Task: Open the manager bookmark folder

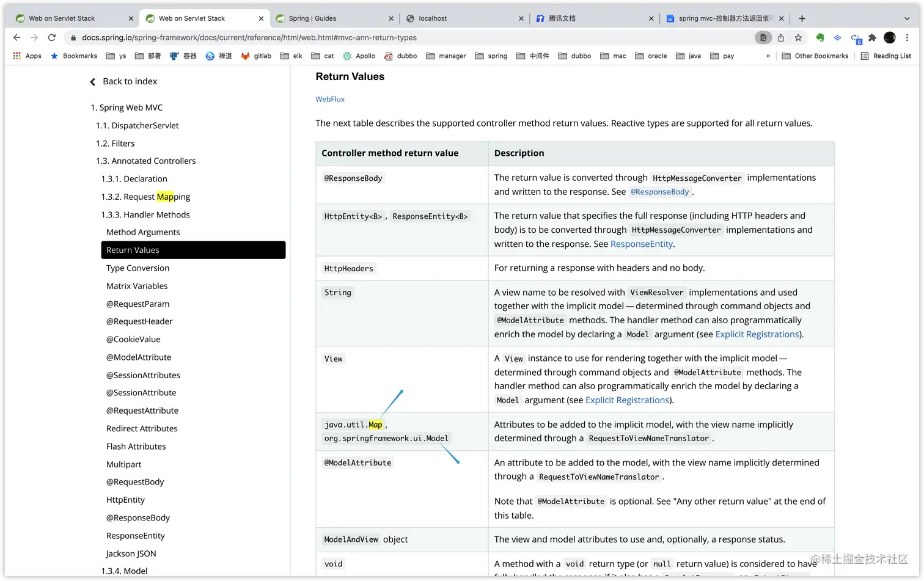Action: (446, 56)
